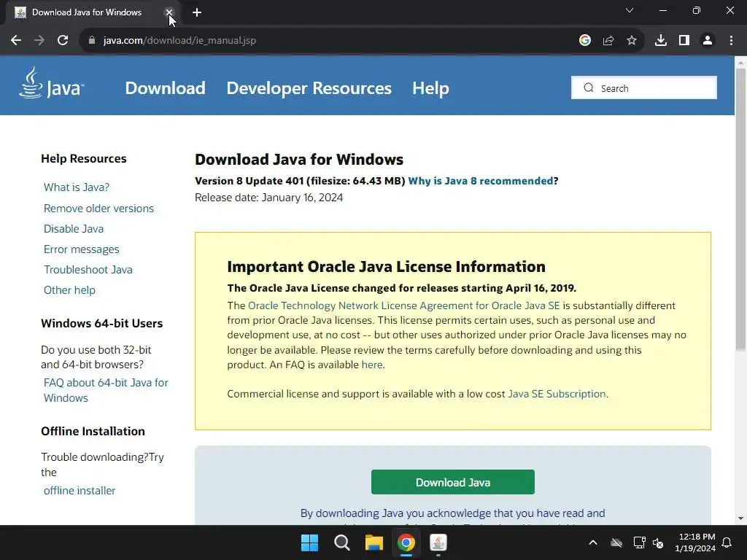Open the Help menu item
Image resolution: width=747 pixels, height=560 pixels.
[x=430, y=88]
